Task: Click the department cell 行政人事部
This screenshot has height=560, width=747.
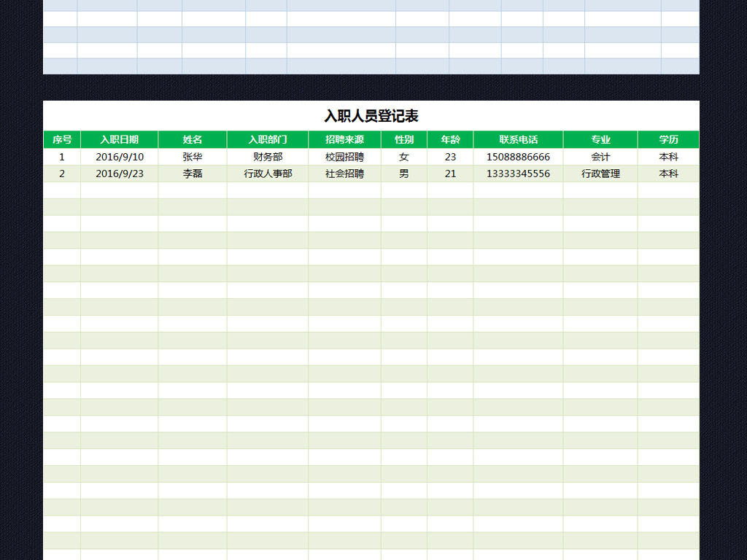Action: (268, 174)
